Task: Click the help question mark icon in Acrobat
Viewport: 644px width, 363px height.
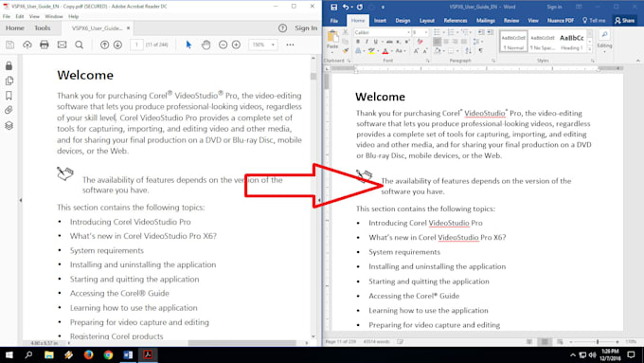Action: tap(282, 27)
